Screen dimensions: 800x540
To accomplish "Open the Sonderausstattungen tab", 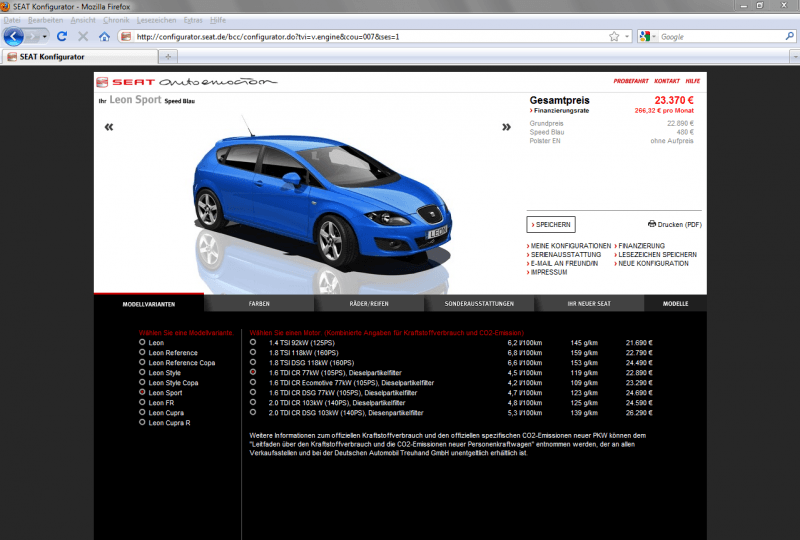I will point(479,304).
